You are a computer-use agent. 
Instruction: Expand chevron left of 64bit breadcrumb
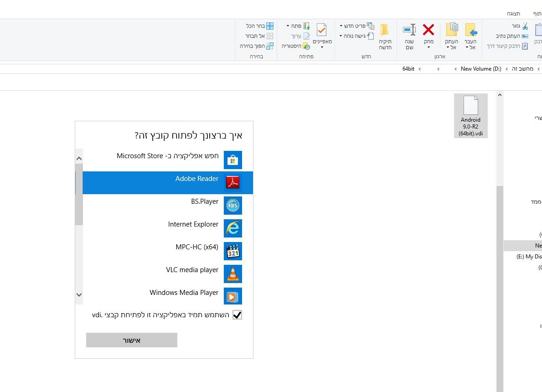click(420, 69)
